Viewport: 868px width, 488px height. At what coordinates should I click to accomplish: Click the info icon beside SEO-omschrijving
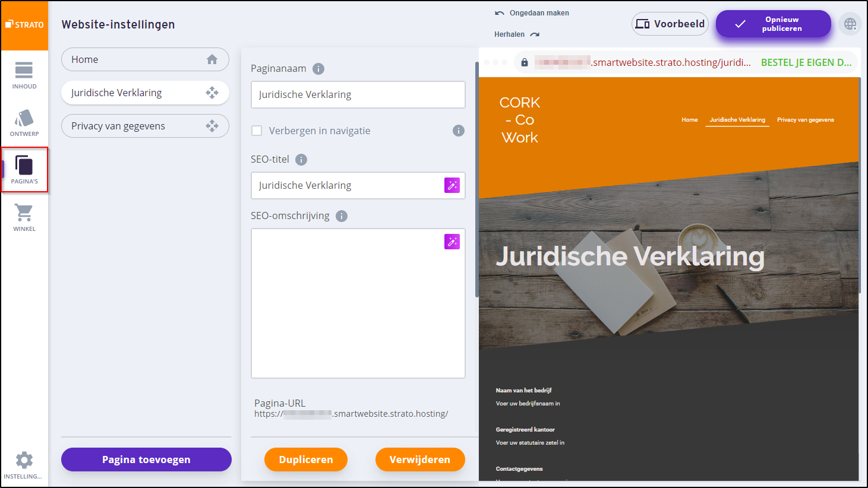342,216
